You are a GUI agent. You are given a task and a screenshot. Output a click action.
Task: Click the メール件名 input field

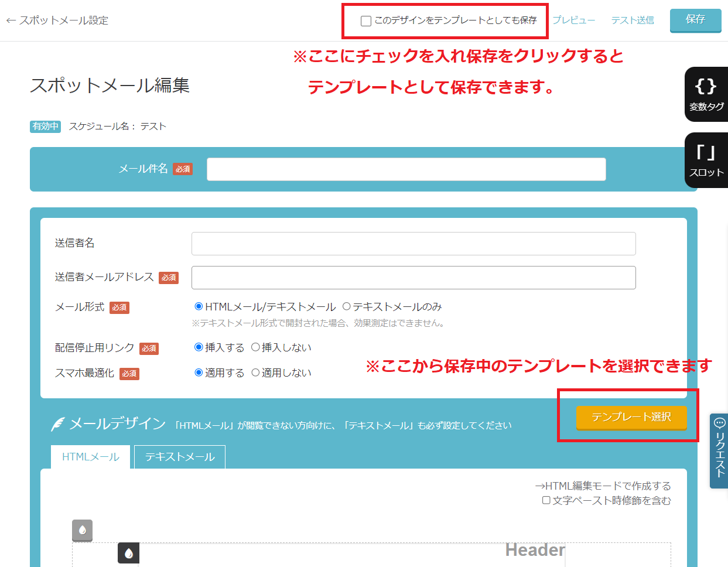click(406, 169)
